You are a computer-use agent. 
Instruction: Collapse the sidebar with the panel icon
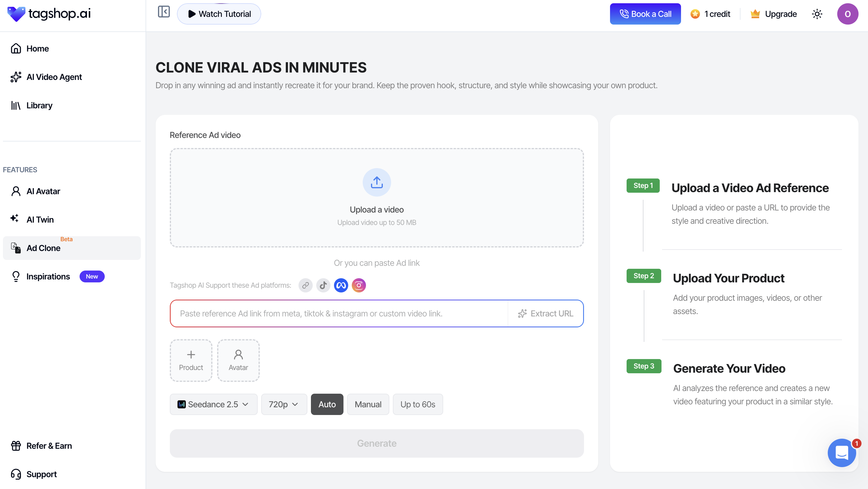coord(164,12)
